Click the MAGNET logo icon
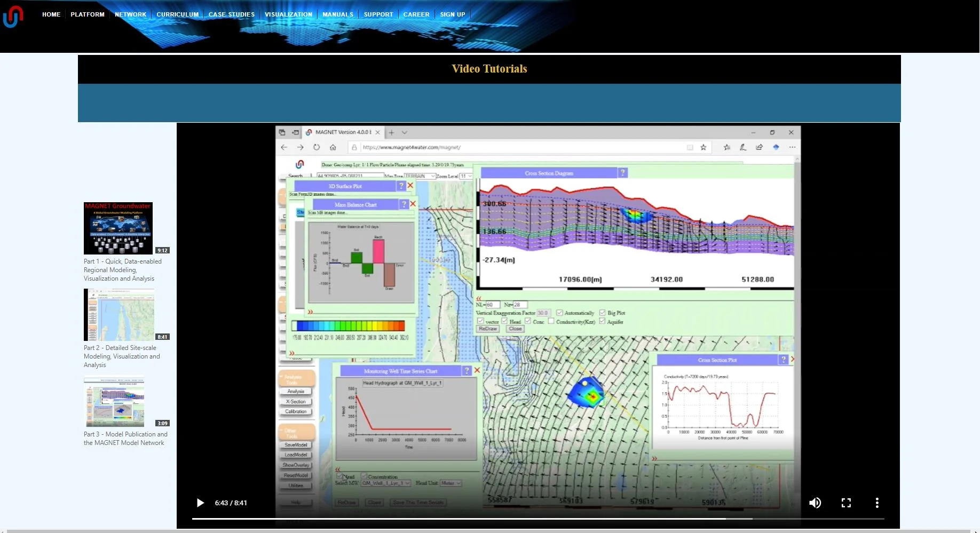 [x=13, y=16]
